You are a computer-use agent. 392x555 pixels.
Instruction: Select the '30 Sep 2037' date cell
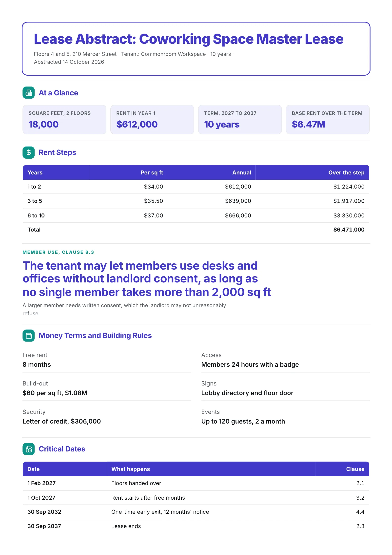tap(44, 526)
